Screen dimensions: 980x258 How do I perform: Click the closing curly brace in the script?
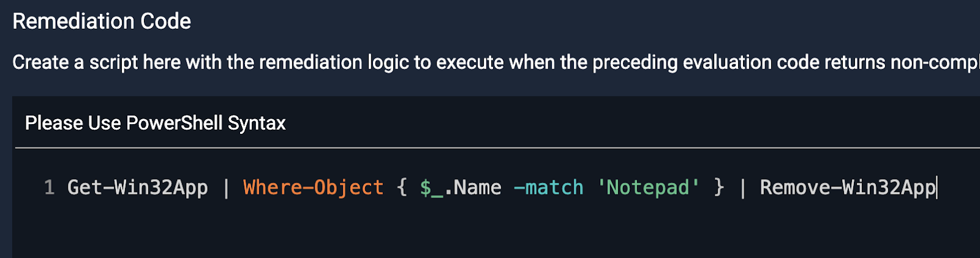pyautogui.click(x=719, y=187)
